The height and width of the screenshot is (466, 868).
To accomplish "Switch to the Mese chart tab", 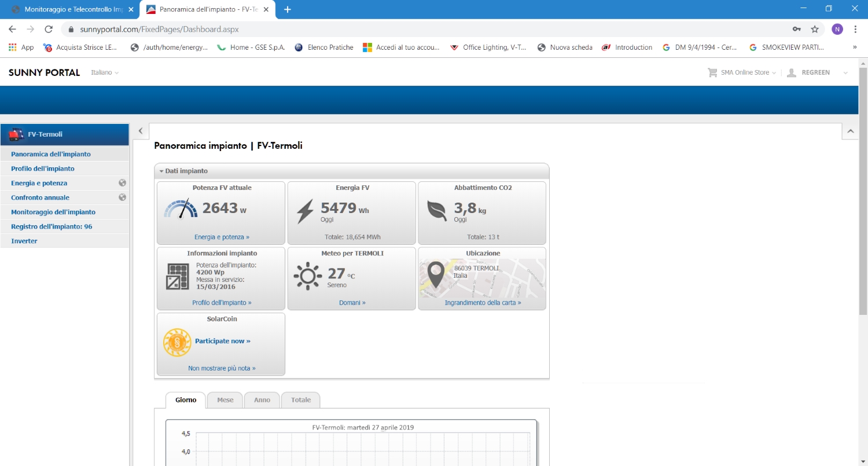I will coord(225,400).
